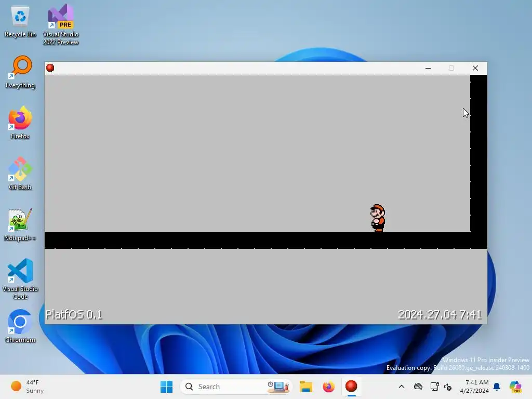Image resolution: width=532 pixels, height=399 pixels.
Task: Minimize the PlatfOS game window
Action: (x=428, y=68)
